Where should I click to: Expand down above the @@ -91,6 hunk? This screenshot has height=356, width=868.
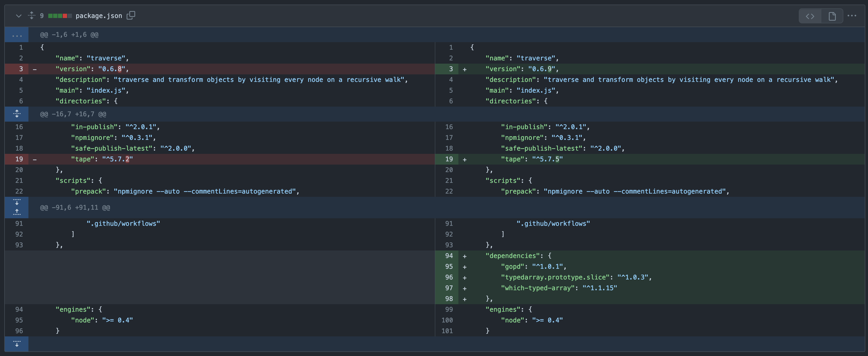tap(17, 202)
